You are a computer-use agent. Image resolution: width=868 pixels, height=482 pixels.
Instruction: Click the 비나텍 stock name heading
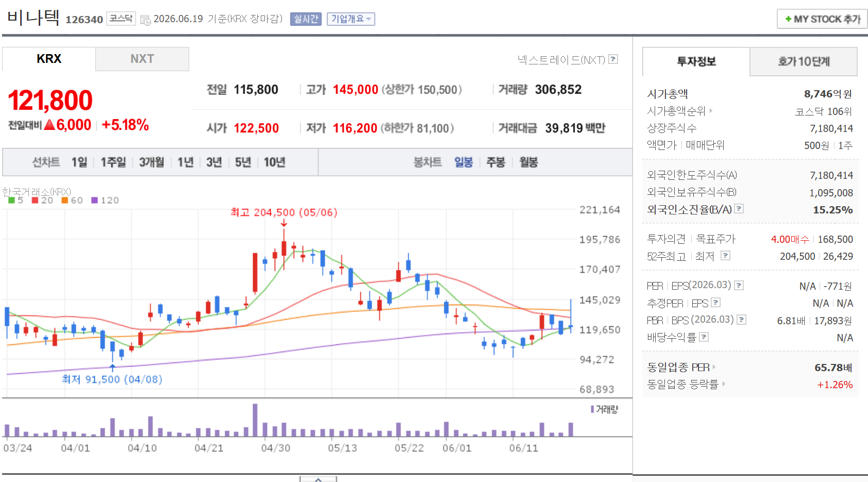click(x=34, y=18)
